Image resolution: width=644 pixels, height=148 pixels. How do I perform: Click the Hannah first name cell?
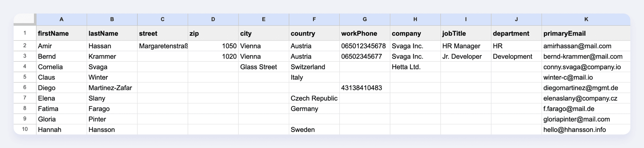pos(61,129)
